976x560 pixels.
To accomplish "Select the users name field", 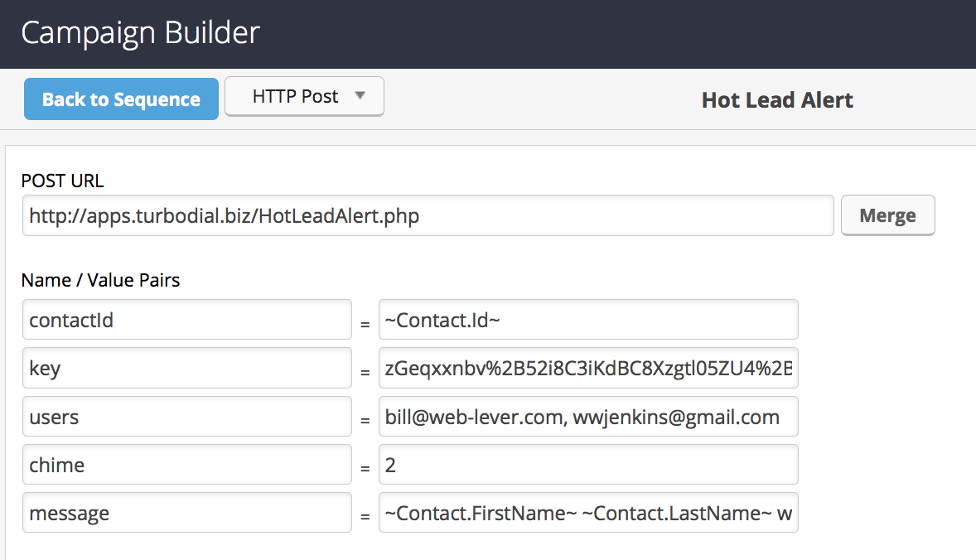I will click(x=186, y=416).
